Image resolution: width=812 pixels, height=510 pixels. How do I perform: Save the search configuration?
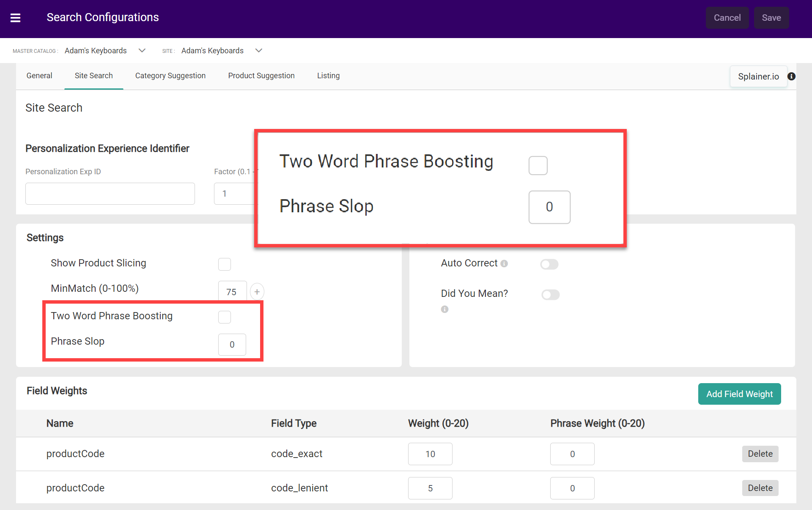(x=771, y=18)
